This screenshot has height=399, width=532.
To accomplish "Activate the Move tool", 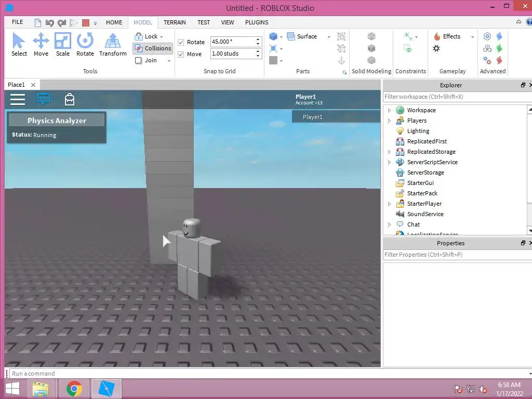I will point(41,45).
